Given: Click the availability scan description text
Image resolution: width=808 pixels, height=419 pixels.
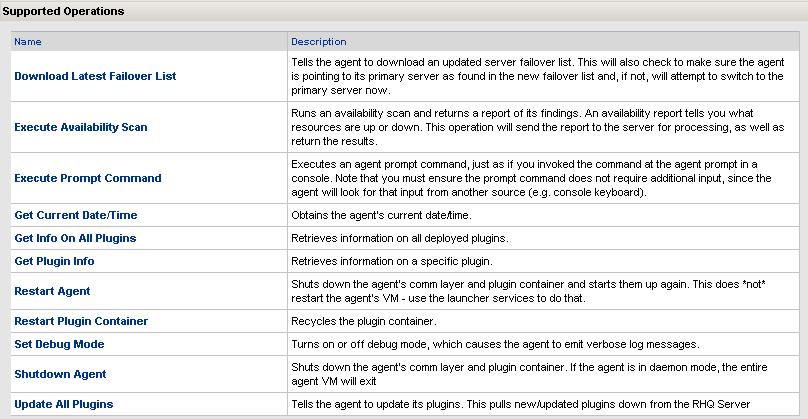Looking at the screenshot, I should [x=537, y=127].
